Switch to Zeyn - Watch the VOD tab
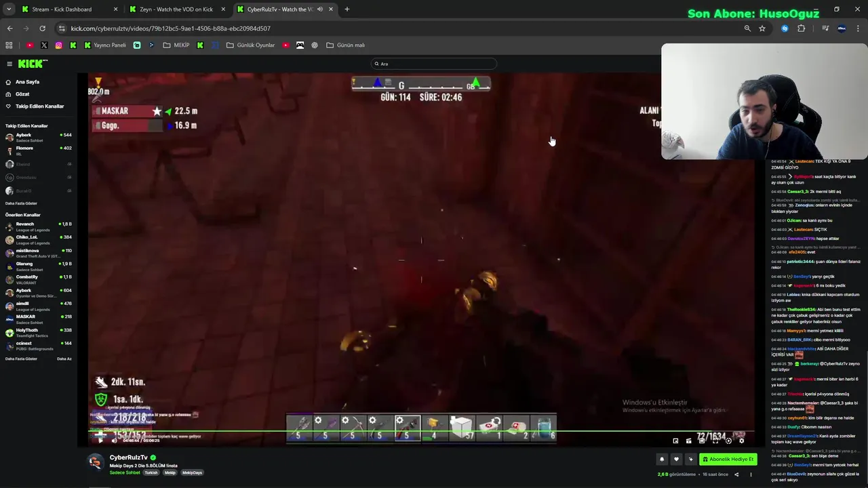Viewport: 868px width, 488px height. 176,9
